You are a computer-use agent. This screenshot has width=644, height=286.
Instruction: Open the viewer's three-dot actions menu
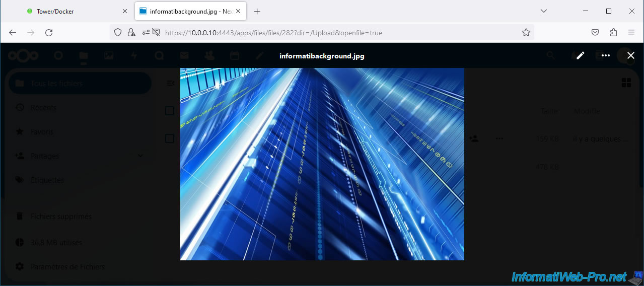(x=605, y=55)
